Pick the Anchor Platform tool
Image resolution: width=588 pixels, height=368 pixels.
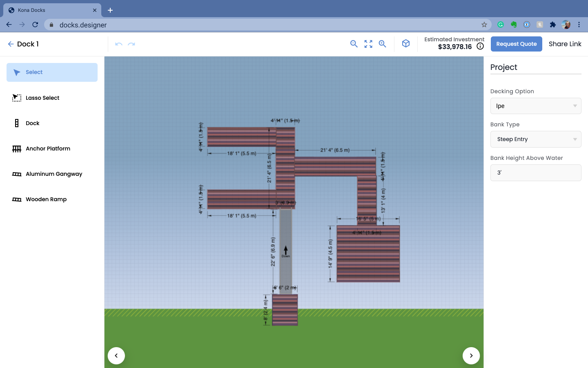coord(52,148)
